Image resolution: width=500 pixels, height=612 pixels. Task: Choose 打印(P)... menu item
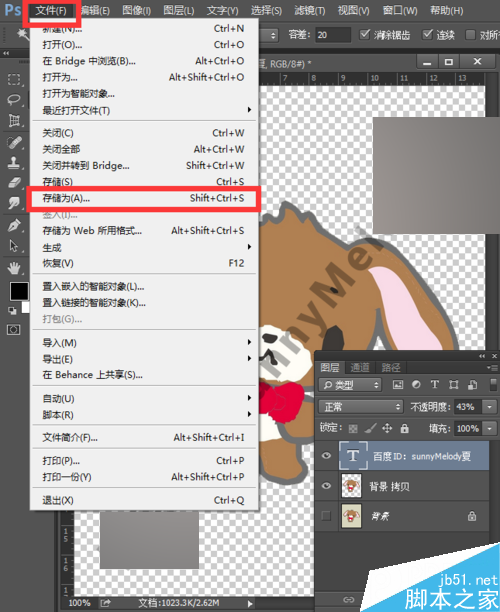click(x=144, y=461)
